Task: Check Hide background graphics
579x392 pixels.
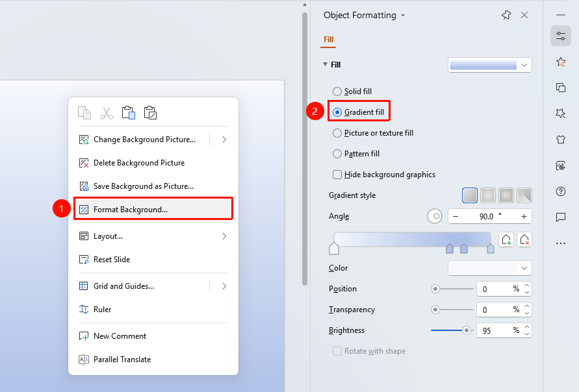Action: (x=337, y=175)
